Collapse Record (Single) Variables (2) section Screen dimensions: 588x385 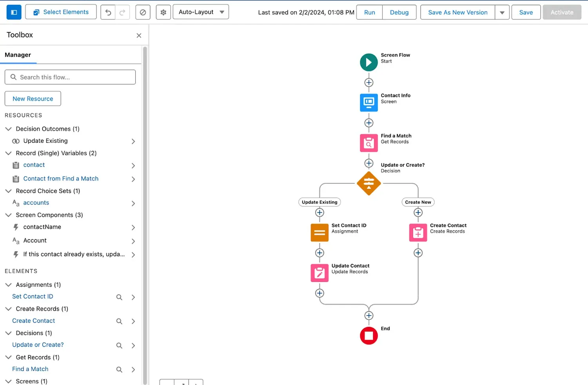[x=8, y=153]
